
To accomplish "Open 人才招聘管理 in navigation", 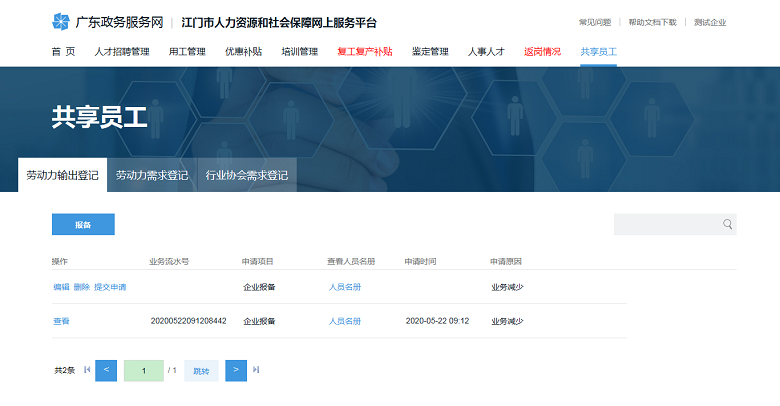I will [x=122, y=52].
